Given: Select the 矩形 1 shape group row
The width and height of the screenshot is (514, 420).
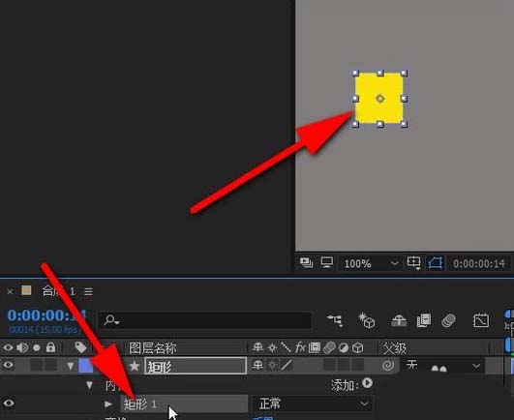Looking at the screenshot, I should tap(184, 404).
